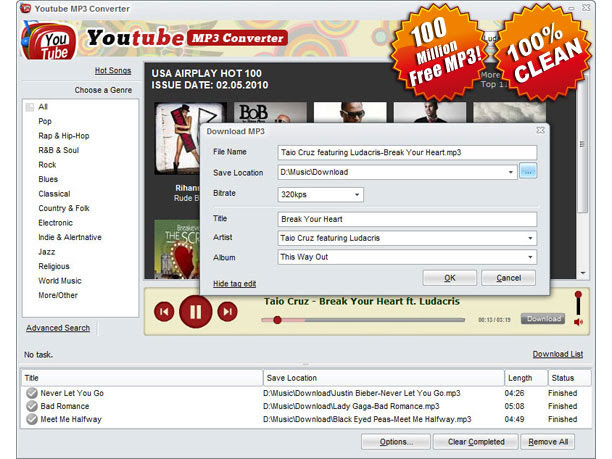Sort by the Title column header
Screen dimensions: 612x459
click(x=142, y=378)
